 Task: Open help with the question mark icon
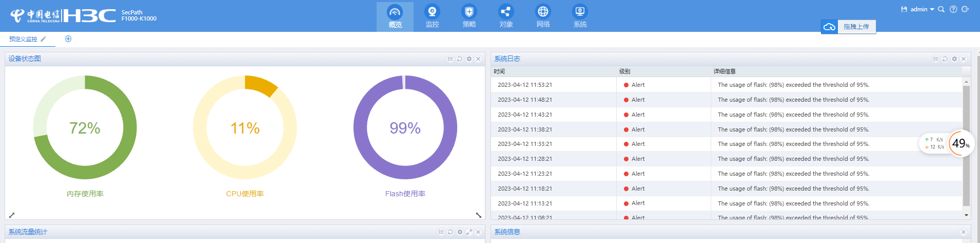[953, 9]
